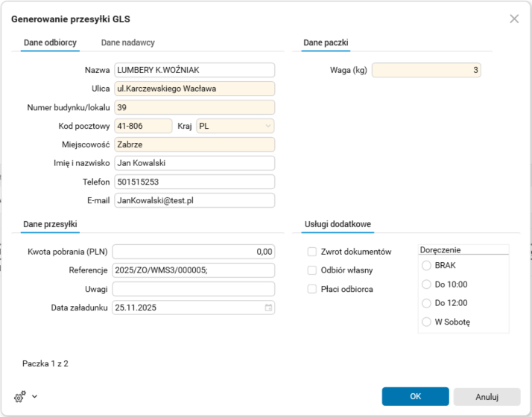
Task: Click into the Uwagi field
Action: point(194,289)
